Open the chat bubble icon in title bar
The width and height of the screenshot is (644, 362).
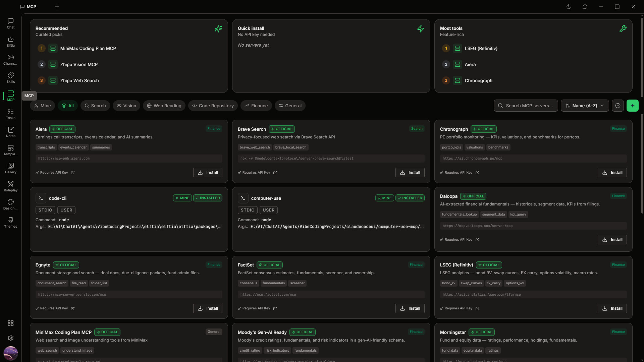point(585,7)
